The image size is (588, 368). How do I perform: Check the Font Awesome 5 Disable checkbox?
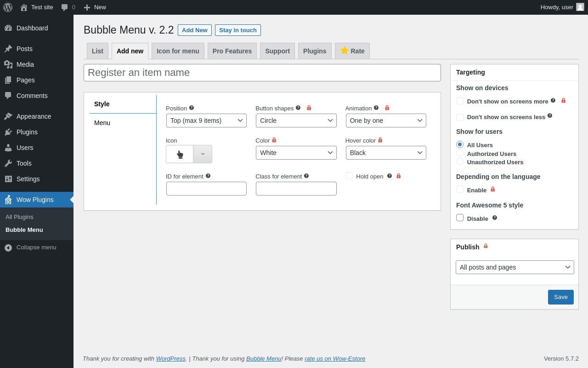(x=460, y=218)
